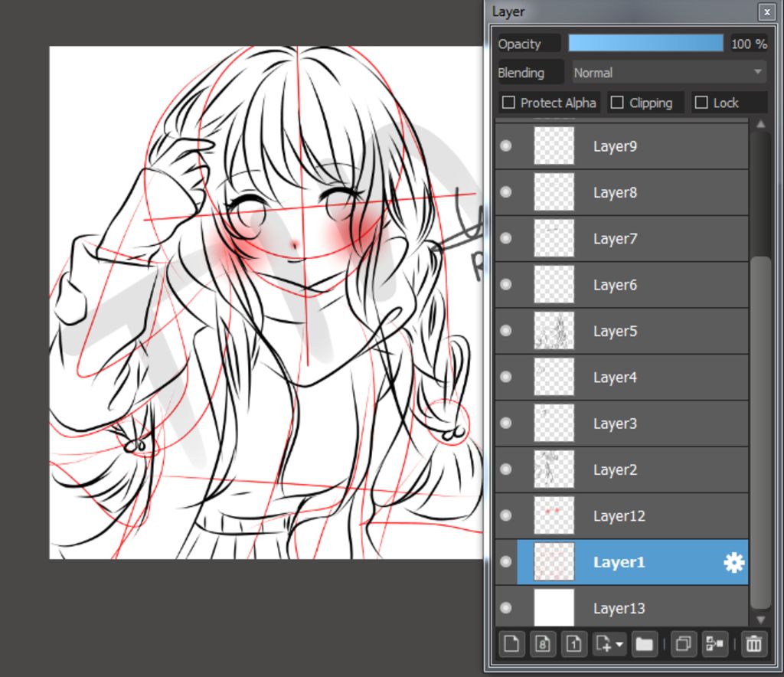Screen dimensions: 784x677
Task: Toggle Layer1 visibility dot
Action: [506, 562]
